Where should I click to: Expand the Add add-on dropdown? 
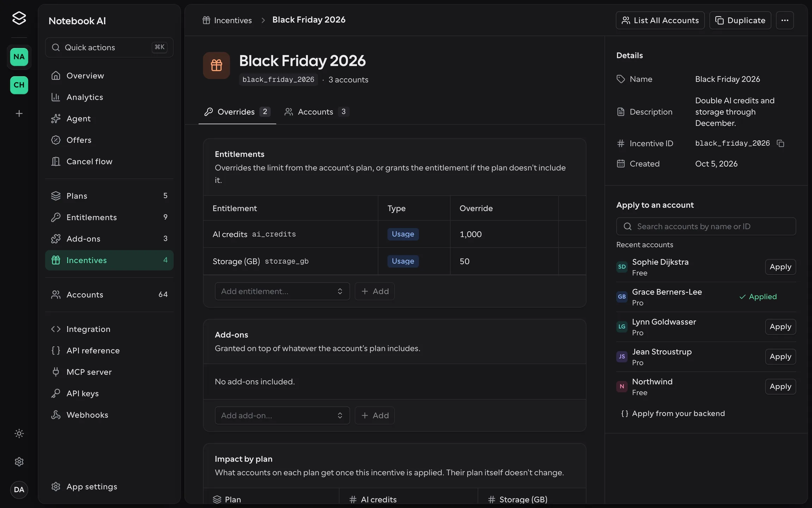(282, 415)
